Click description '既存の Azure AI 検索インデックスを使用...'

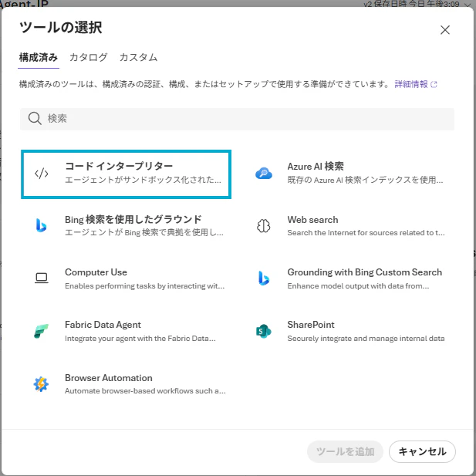pyautogui.click(x=365, y=180)
